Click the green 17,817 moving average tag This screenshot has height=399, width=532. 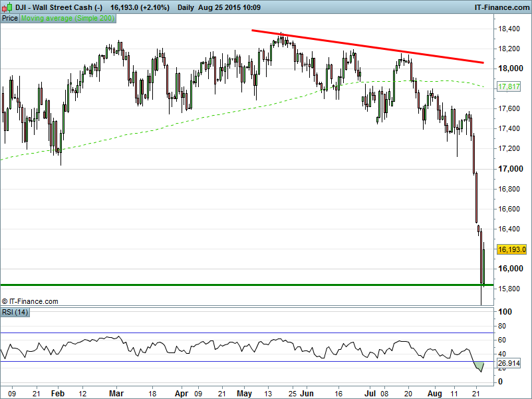[508, 86]
